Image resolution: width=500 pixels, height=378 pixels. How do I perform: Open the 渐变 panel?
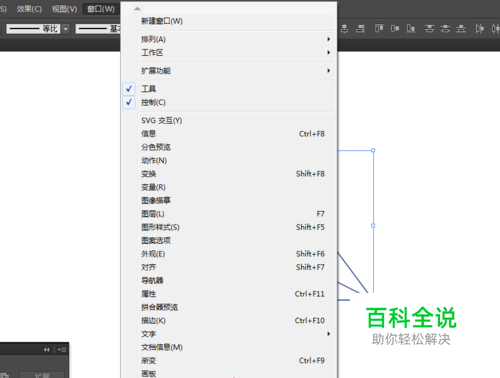coord(230,360)
